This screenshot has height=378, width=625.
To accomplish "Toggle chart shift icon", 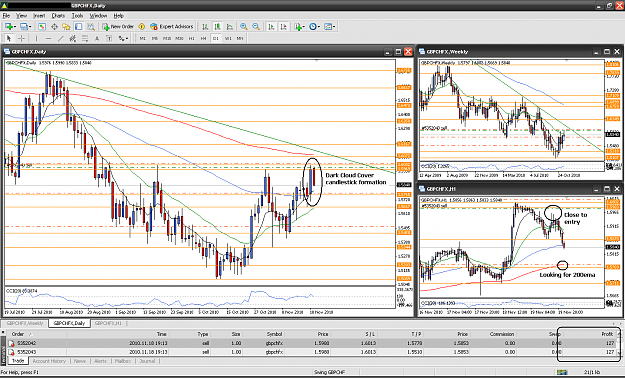I will (283, 27).
